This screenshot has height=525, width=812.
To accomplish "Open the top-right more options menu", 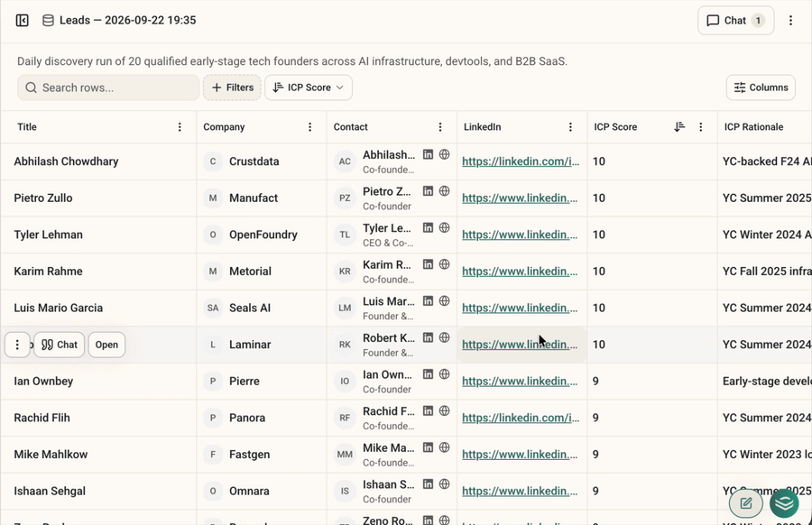I will point(790,20).
